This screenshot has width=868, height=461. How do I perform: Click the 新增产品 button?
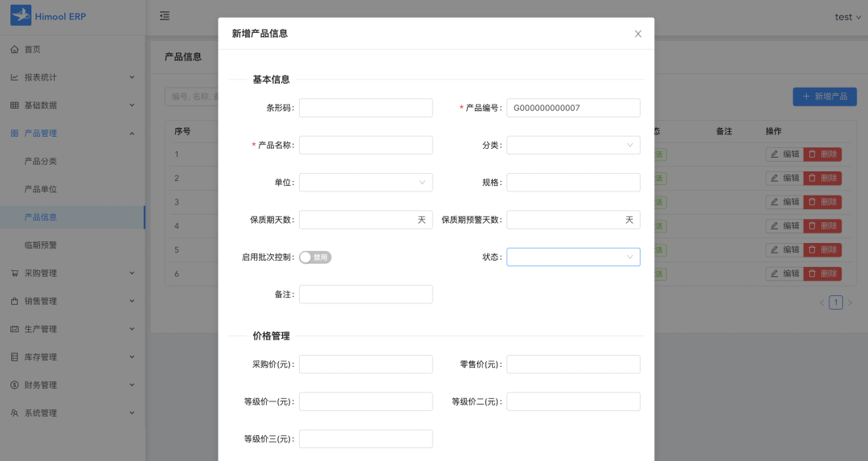(825, 97)
